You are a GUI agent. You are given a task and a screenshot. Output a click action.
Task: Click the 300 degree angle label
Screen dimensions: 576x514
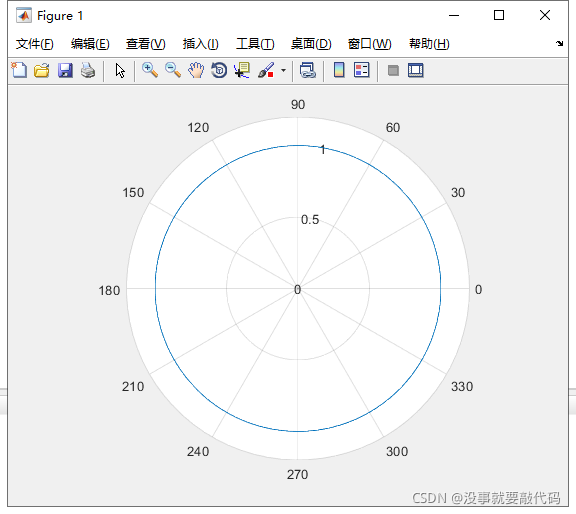tap(397, 452)
